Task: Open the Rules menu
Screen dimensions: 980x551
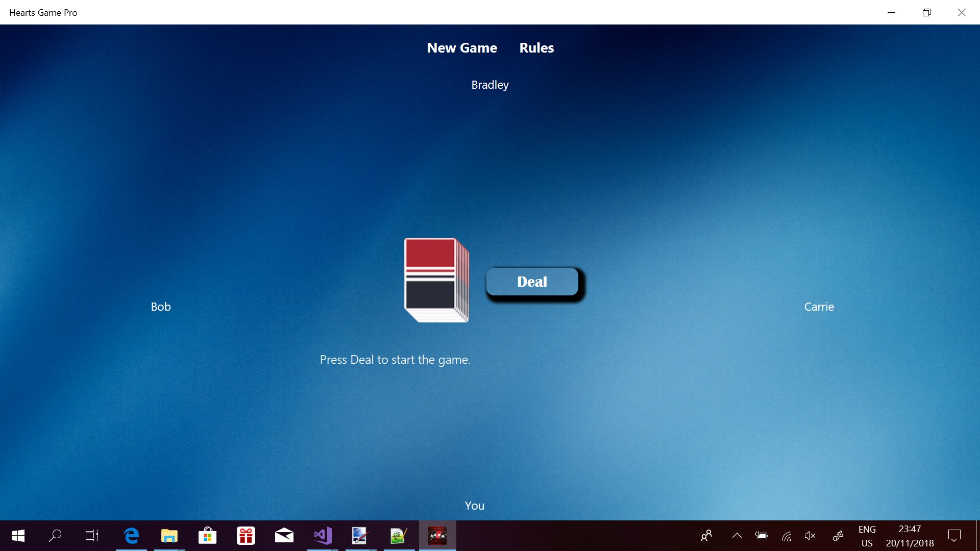Action: pyautogui.click(x=536, y=48)
